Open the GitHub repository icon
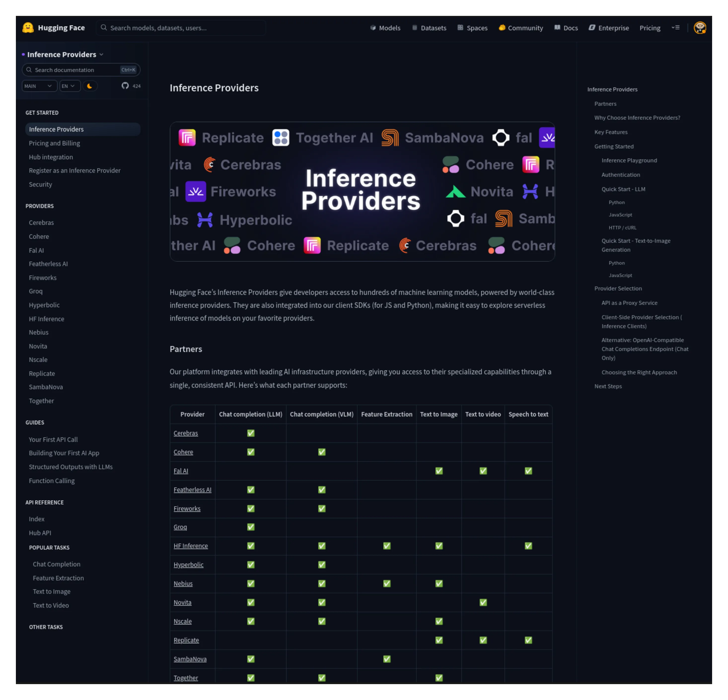Screen dimensions: 728x700 point(125,86)
